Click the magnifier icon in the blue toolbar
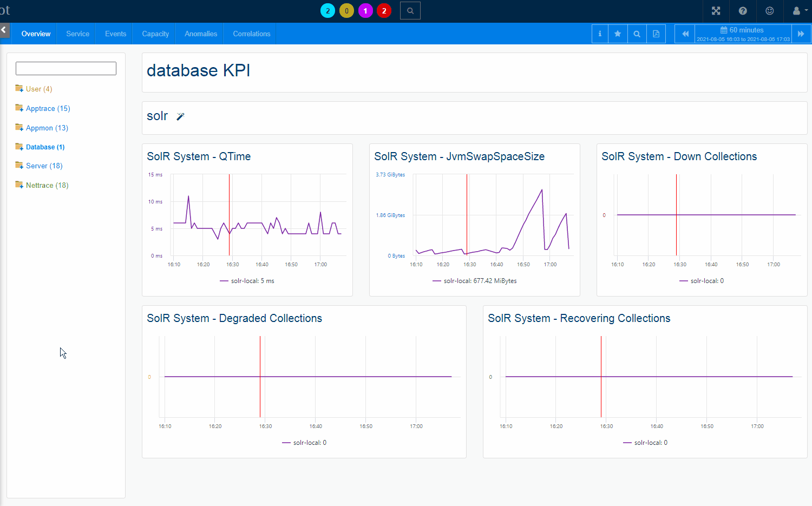The height and width of the screenshot is (506, 812). tap(637, 34)
